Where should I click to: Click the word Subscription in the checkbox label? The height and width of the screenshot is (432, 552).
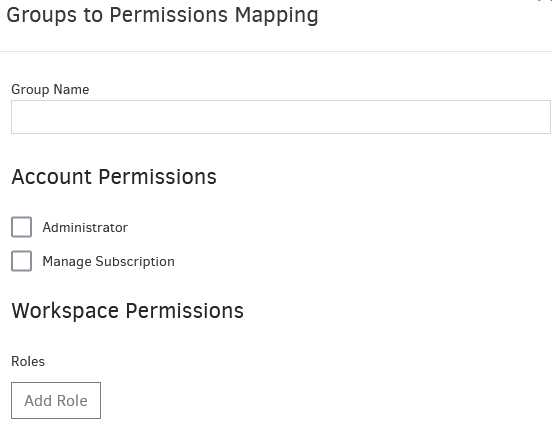pyautogui.click(x=135, y=262)
